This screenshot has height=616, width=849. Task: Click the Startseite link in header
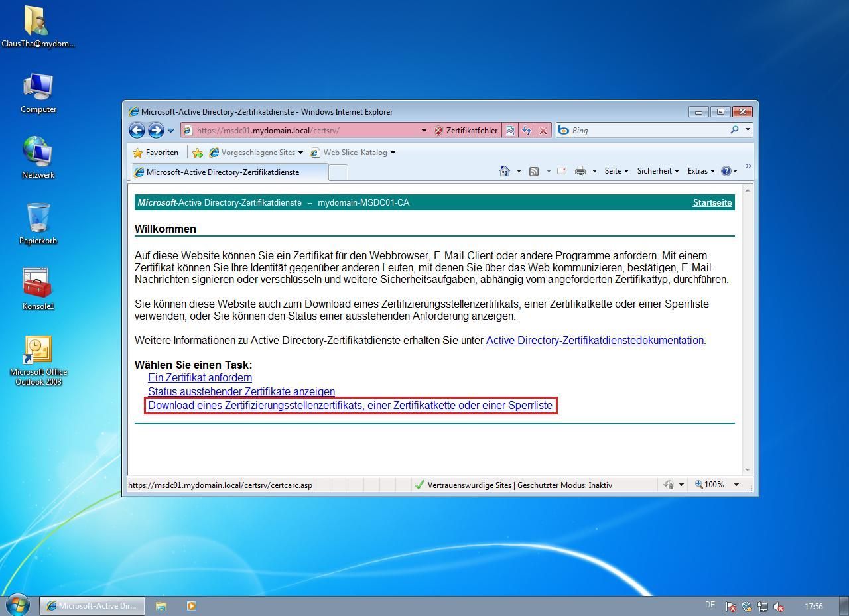[712, 203]
